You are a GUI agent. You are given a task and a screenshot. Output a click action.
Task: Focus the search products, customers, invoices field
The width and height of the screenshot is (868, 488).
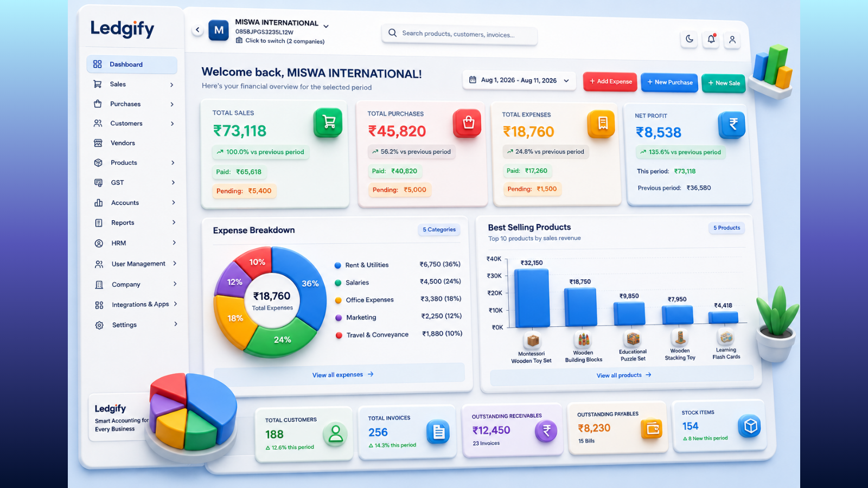pos(459,34)
